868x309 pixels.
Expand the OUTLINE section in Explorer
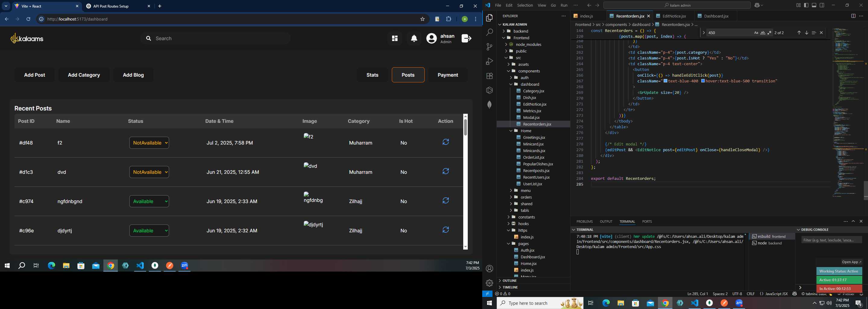pyautogui.click(x=533, y=281)
